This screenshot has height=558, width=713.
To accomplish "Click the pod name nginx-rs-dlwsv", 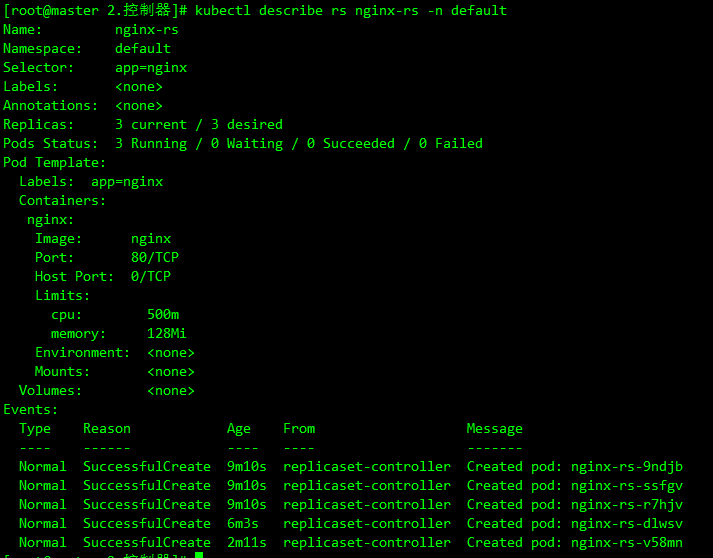I will (x=627, y=523).
